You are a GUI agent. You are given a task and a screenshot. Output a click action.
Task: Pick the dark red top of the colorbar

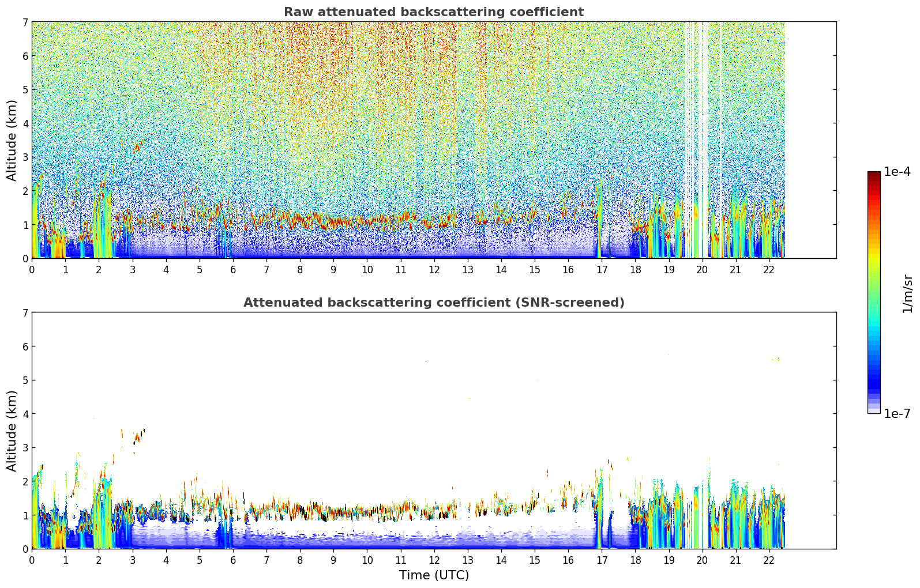873,175
